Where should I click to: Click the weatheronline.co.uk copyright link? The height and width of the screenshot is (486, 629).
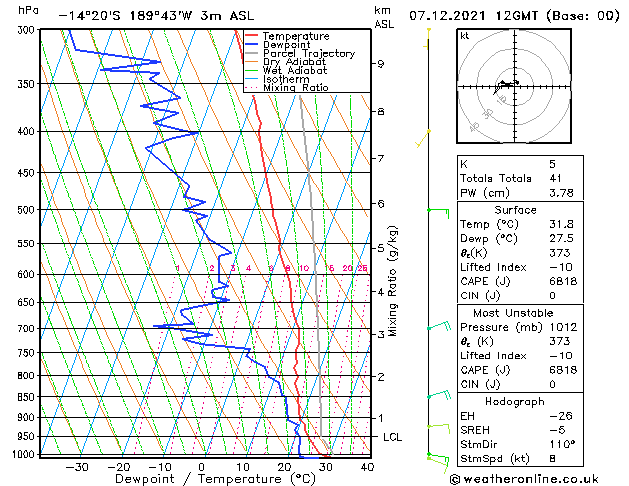point(524,479)
